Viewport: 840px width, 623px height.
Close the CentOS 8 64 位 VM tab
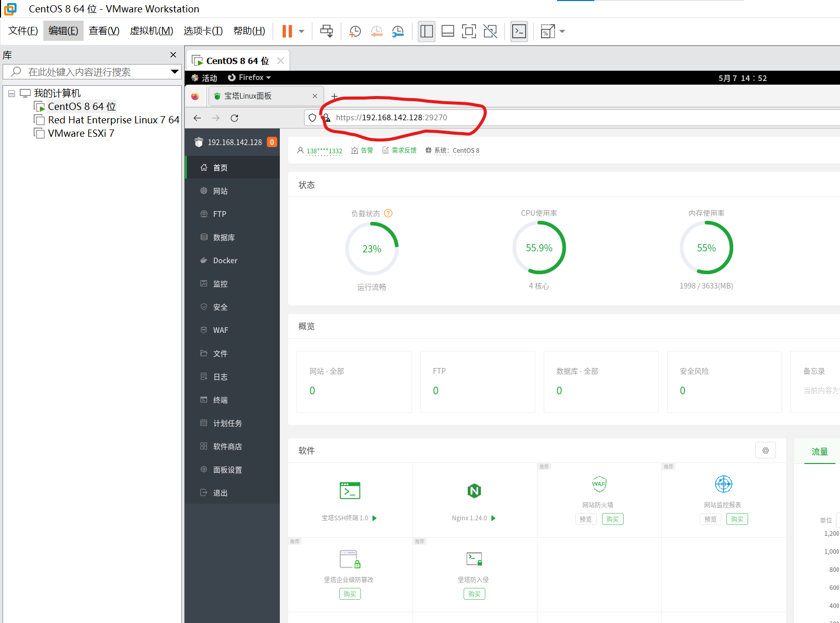point(280,61)
